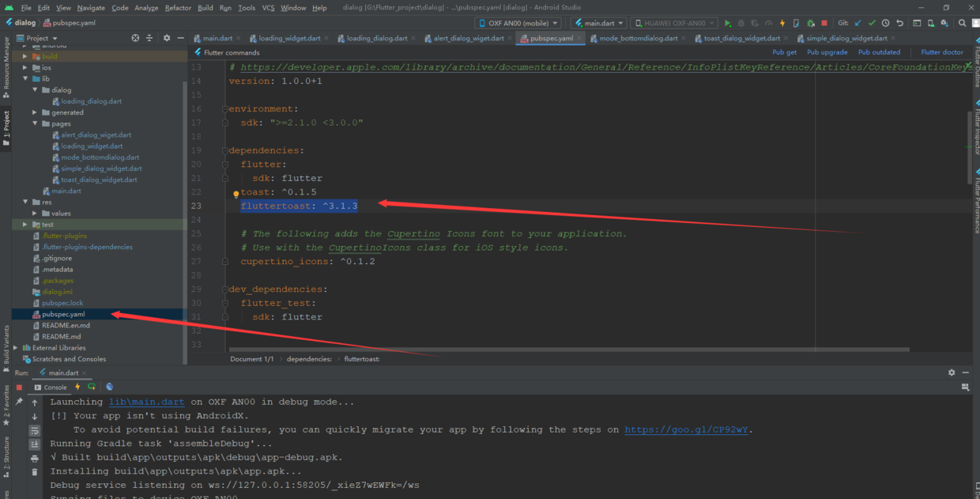
Task: Click Flutter doctor
Action: pos(942,52)
